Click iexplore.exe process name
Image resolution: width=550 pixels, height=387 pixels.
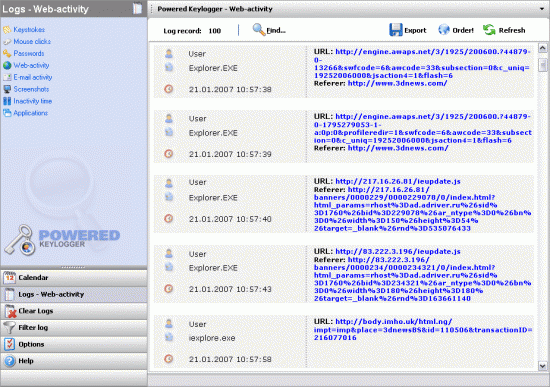tap(212, 339)
